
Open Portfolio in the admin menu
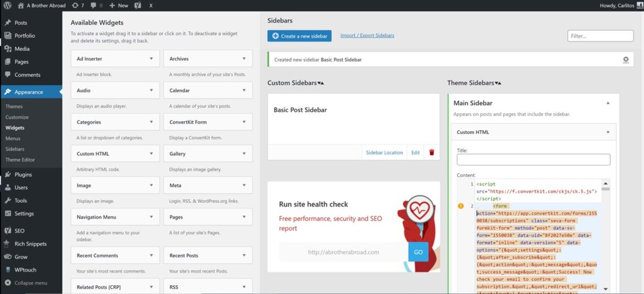point(25,36)
